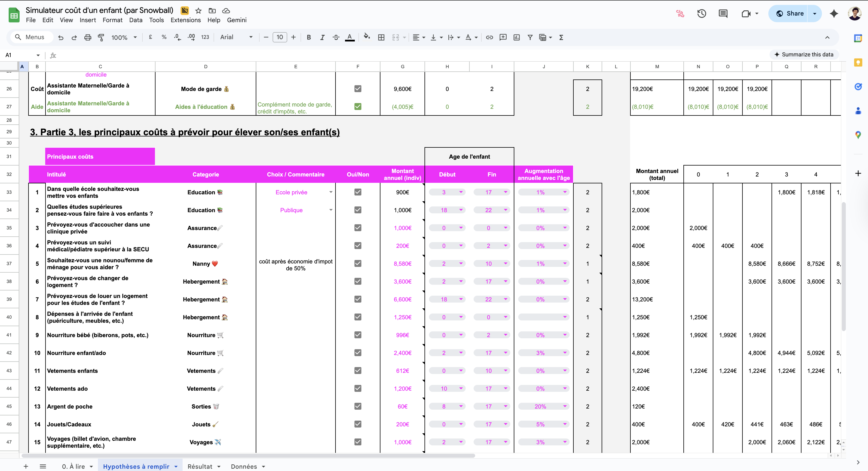
Task: Click the insert chart icon
Action: click(x=516, y=37)
